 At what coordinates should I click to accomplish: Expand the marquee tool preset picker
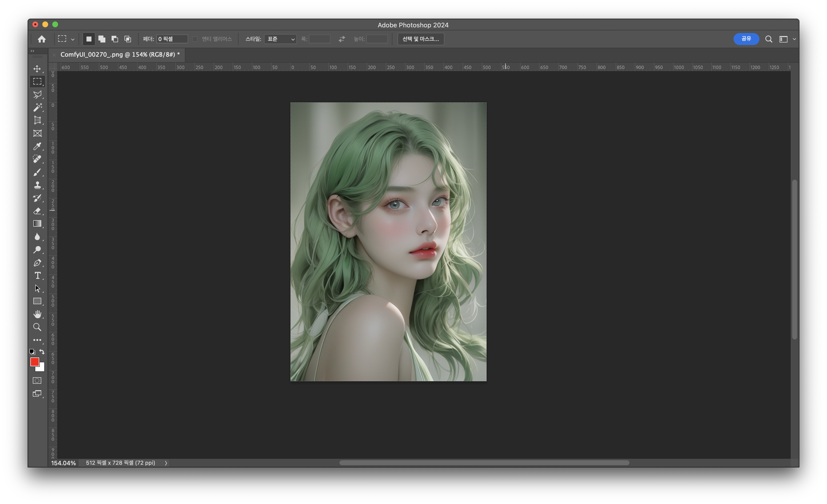[x=73, y=39]
